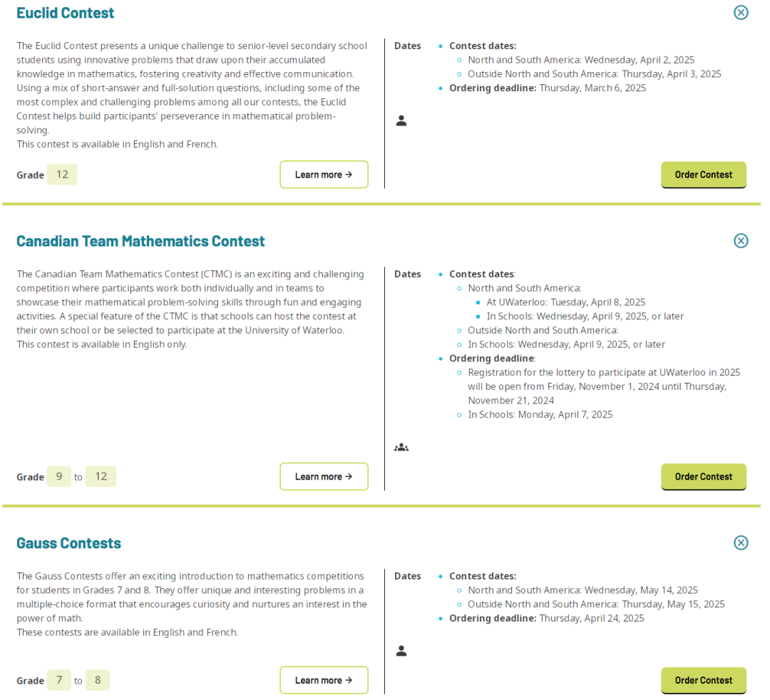770x700 pixels.
Task: Close the Euclid Contest card
Action: 741,12
